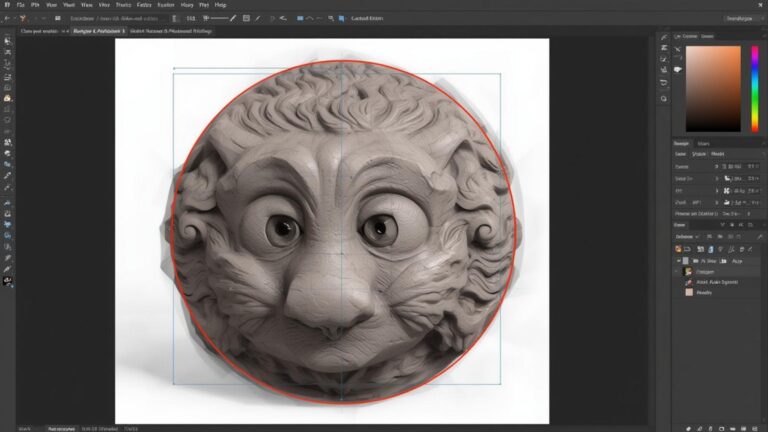This screenshot has height=432, width=768.
Task: Open the Help menu
Action: click(x=220, y=5)
